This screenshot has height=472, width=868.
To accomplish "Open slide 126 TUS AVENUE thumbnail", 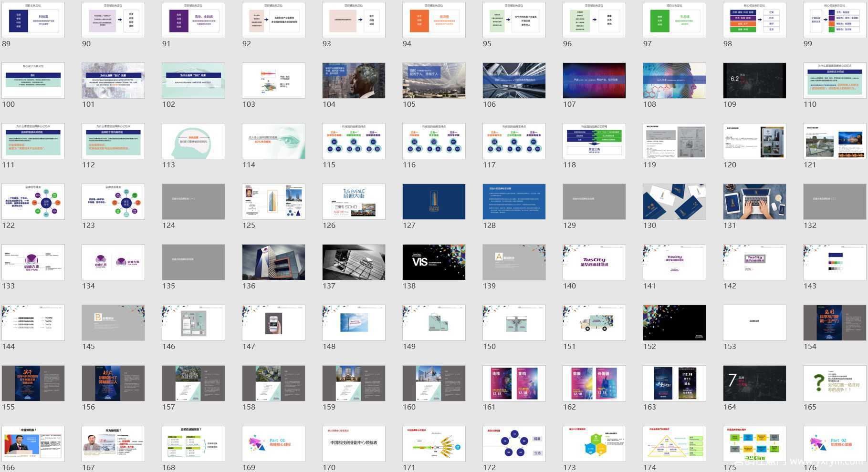I will pyautogui.click(x=354, y=202).
